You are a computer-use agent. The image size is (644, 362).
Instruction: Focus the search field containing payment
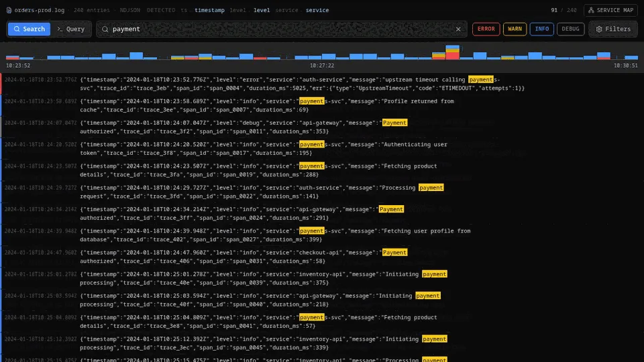click(281, 29)
